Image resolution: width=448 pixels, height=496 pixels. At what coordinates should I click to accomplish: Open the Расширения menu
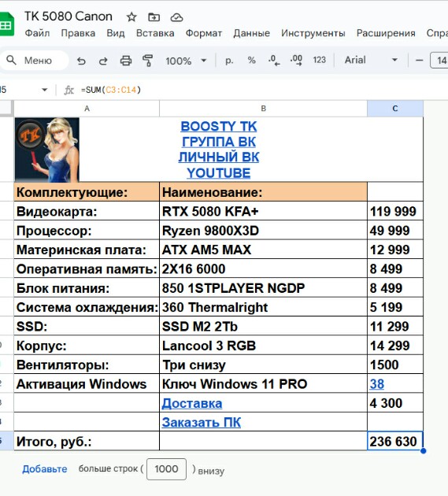[386, 33]
